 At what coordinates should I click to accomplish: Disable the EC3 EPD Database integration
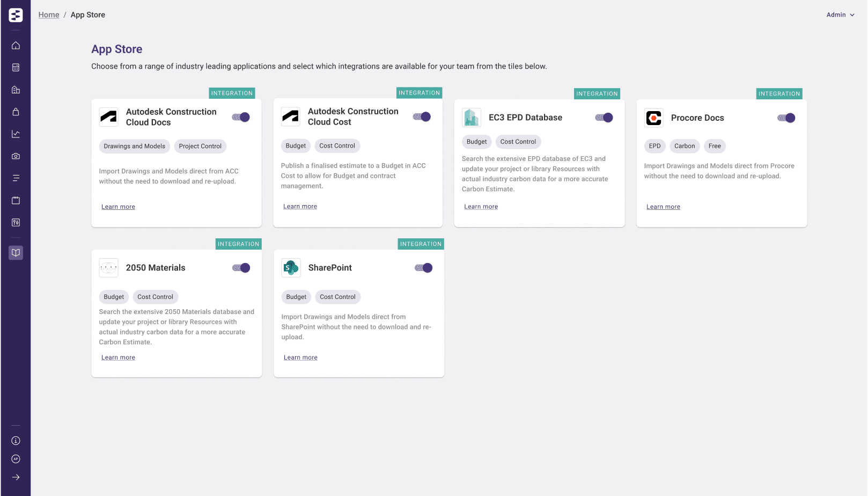click(605, 118)
